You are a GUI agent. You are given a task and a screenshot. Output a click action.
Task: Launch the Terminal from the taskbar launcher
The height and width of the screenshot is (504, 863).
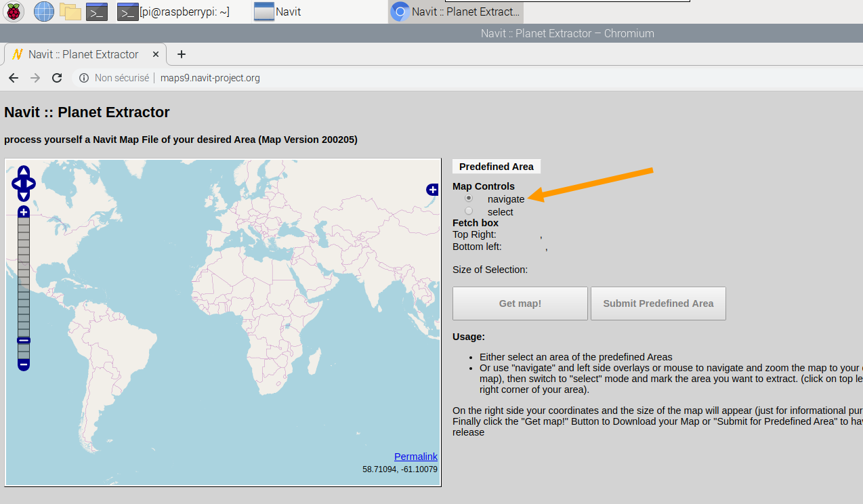coord(97,12)
